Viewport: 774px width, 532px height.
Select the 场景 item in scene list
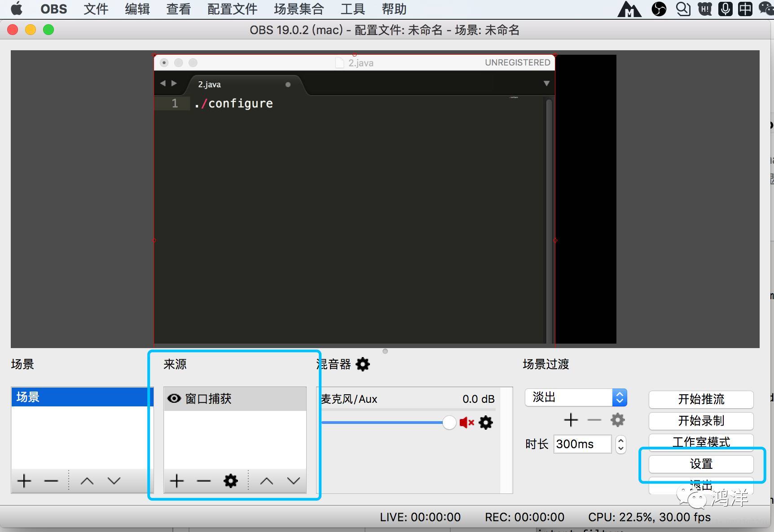pos(82,397)
